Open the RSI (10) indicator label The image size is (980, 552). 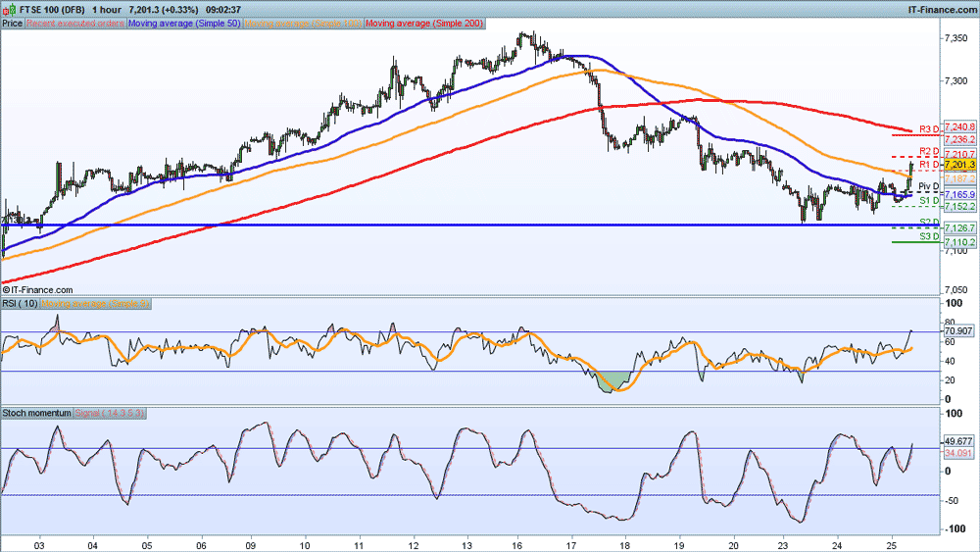pos(20,303)
